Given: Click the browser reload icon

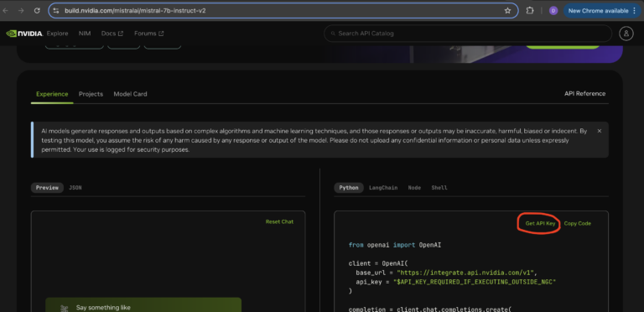Looking at the screenshot, I should 37,11.
